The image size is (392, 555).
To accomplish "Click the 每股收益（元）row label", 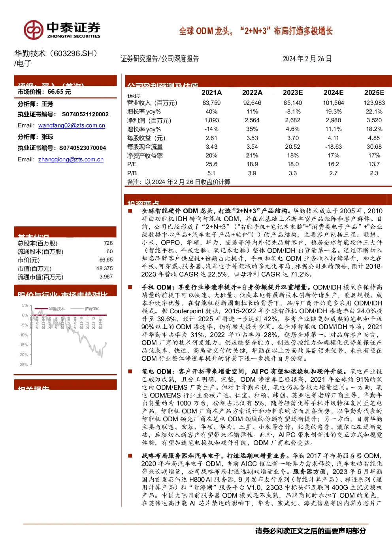I will coord(146,138).
